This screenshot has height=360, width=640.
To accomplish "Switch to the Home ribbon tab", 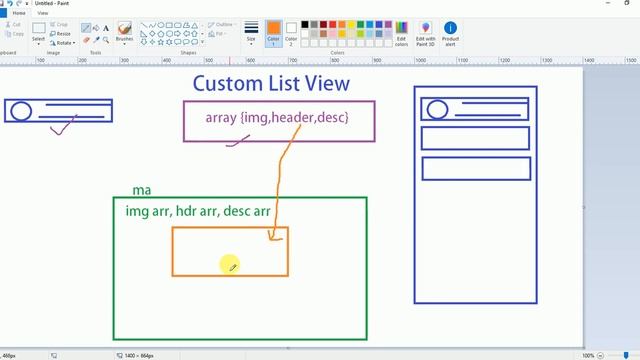I will point(19,13).
